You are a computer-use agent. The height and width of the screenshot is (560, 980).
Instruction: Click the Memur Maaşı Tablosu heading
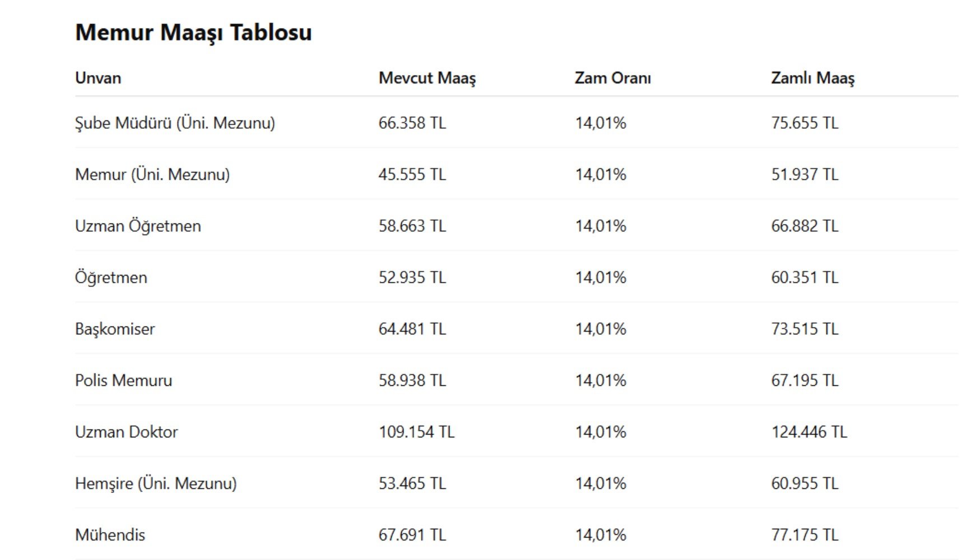pyautogui.click(x=193, y=33)
